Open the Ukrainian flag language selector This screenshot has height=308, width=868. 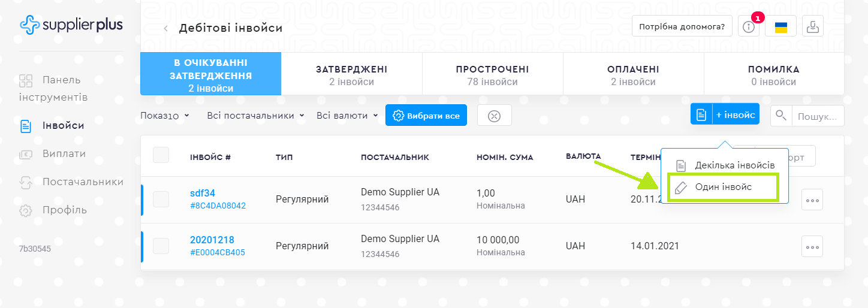tap(780, 27)
